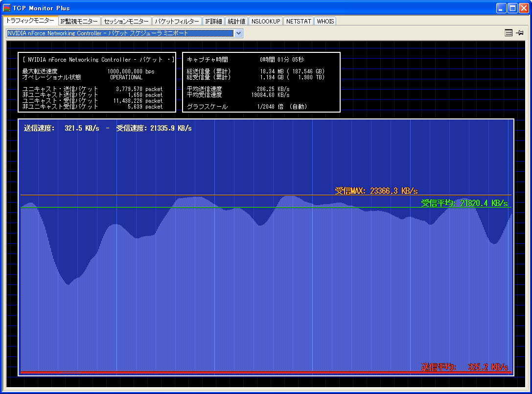Click the キャプチャ時間 statistics panel
This screenshot has width=532, height=394.
point(261,82)
